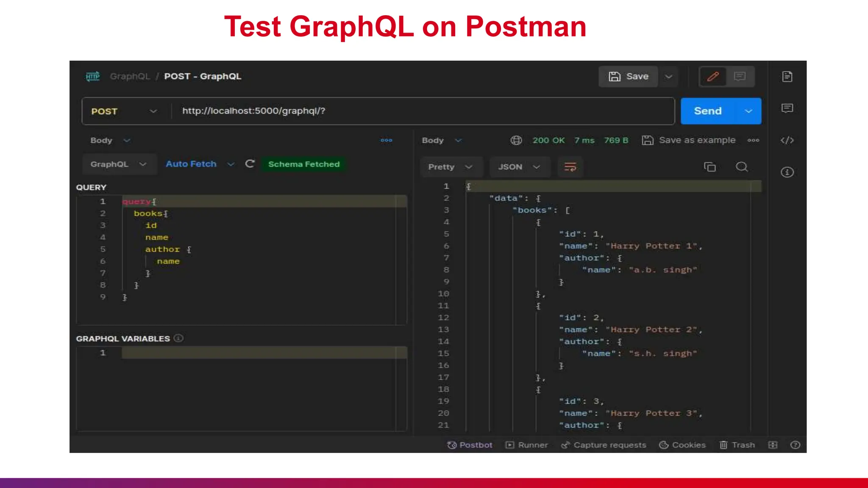
Task: Click the GraphQL Variables info icon
Action: tap(178, 338)
